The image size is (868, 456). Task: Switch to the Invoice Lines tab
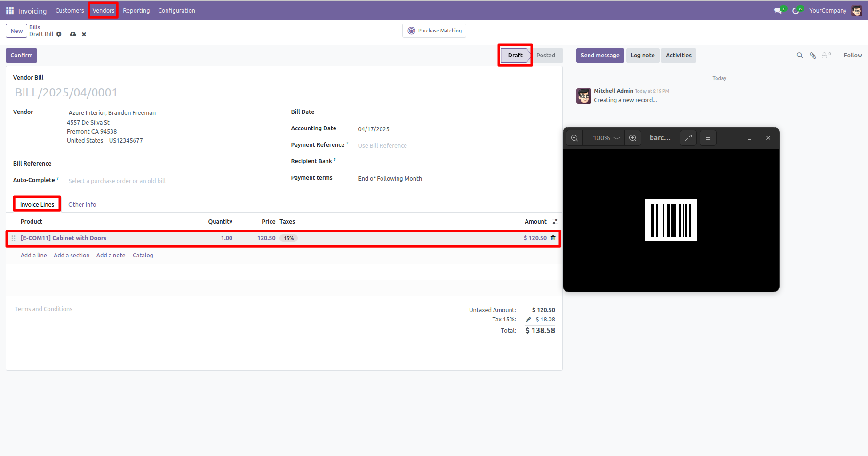point(37,204)
